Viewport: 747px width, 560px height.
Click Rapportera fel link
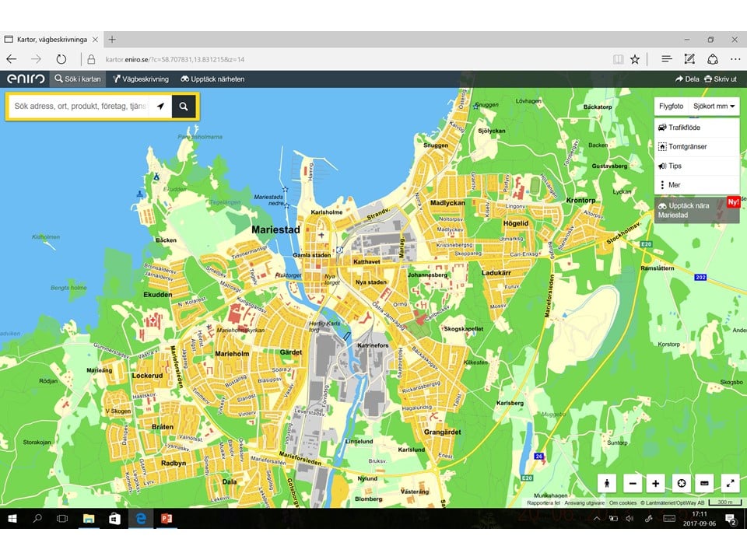coord(544,503)
